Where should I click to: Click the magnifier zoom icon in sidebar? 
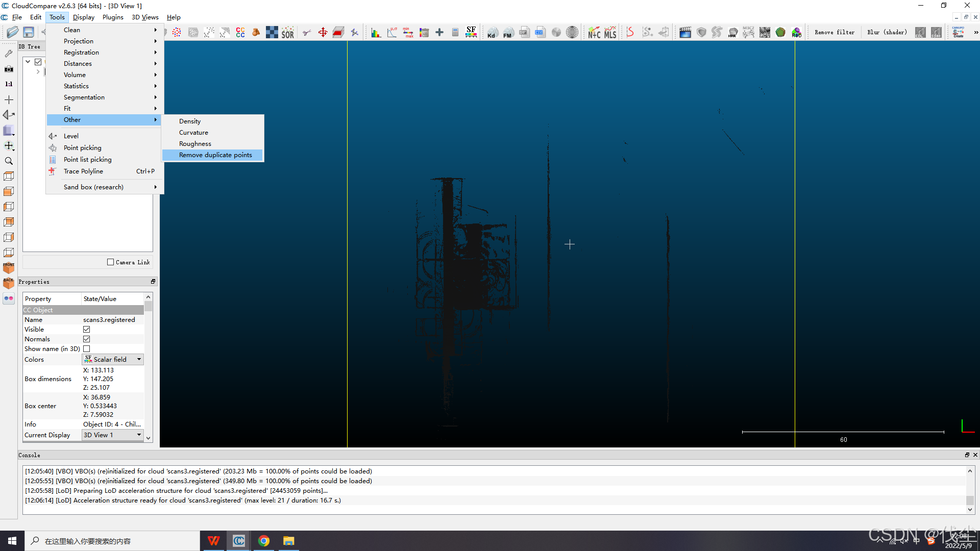[x=9, y=161]
